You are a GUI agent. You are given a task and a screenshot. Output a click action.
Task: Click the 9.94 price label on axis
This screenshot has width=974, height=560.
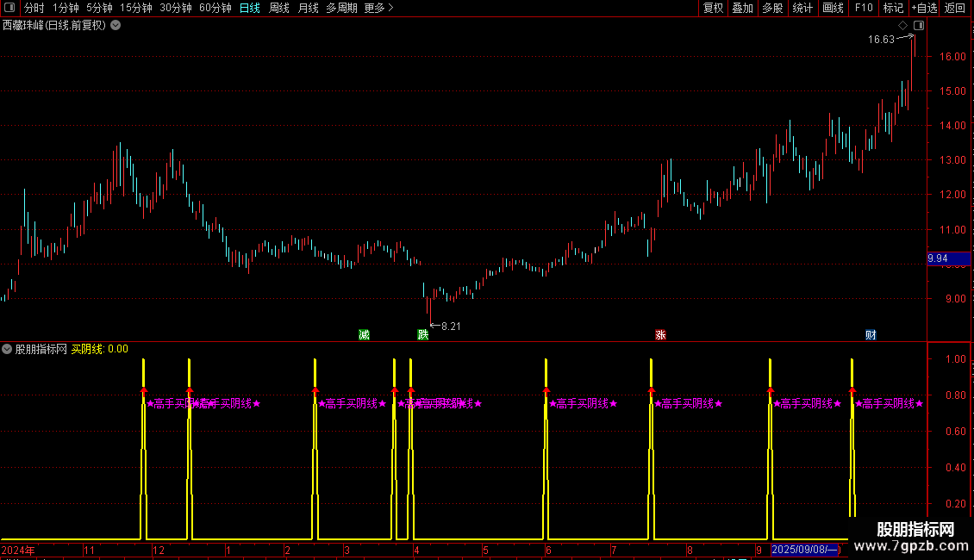pos(948,258)
